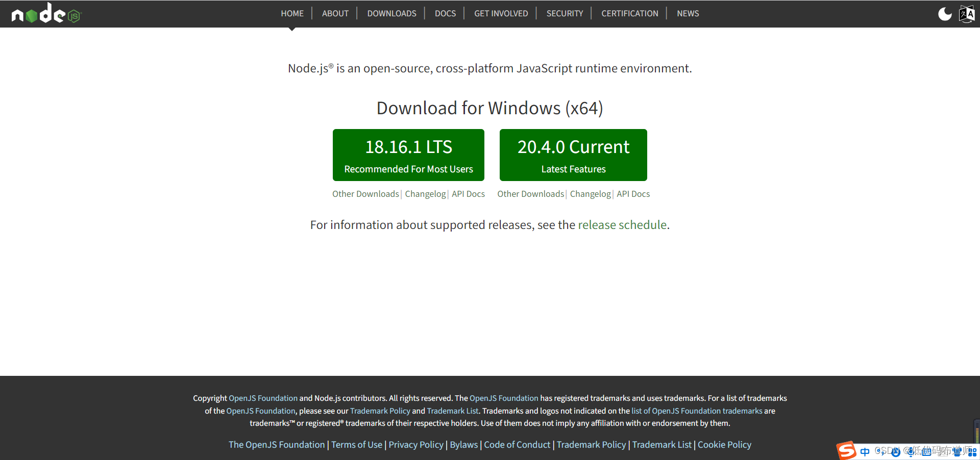
Task: Download the 20.4.0 Current version
Action: 573,155
